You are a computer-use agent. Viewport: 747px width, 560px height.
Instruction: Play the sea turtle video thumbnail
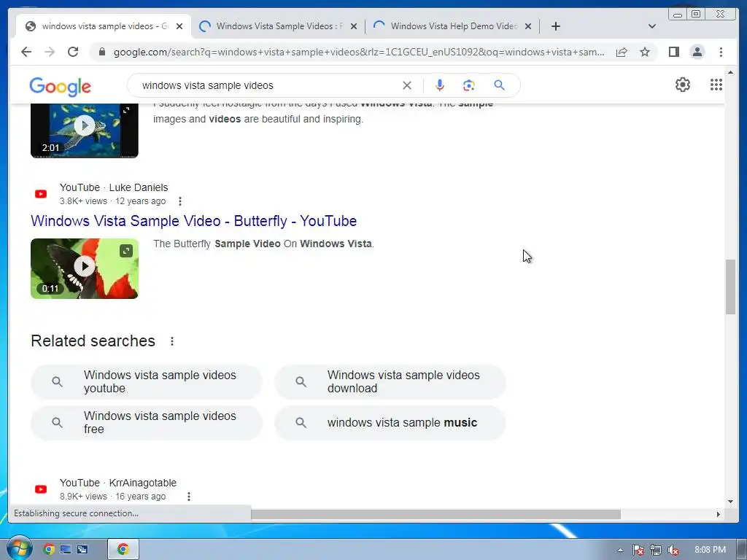tap(85, 125)
